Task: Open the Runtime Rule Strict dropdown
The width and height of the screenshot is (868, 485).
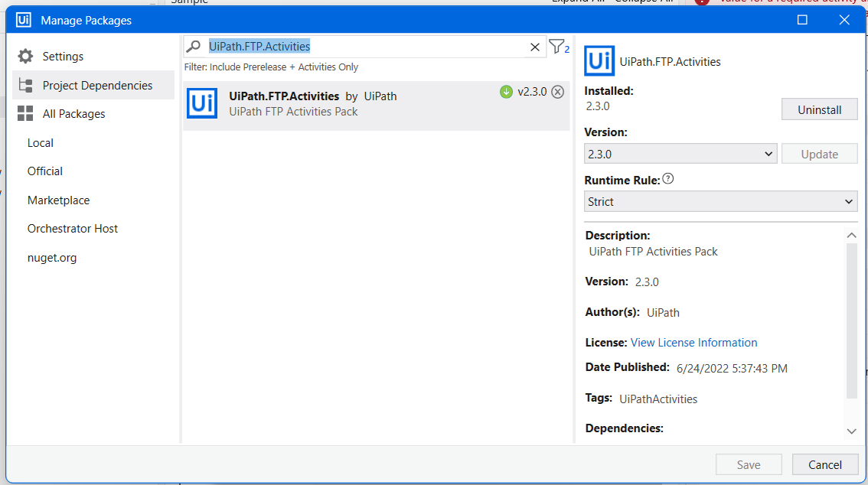Action: tap(721, 201)
